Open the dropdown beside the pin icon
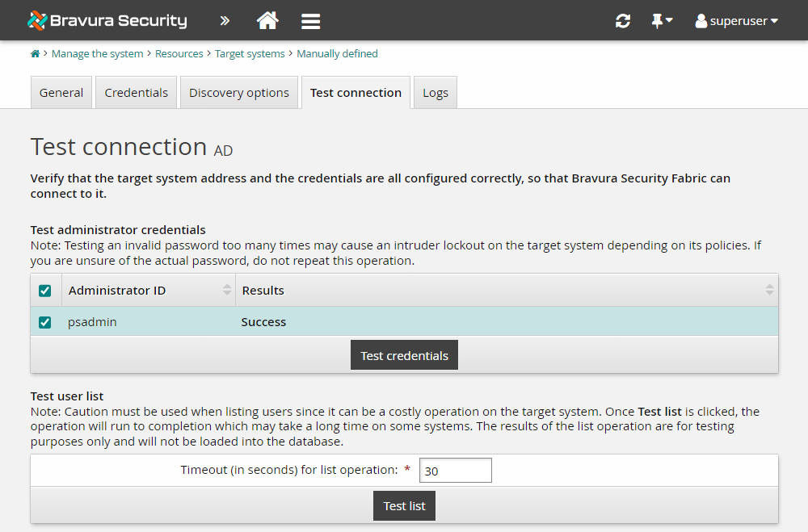This screenshot has height=532, width=808. pyautogui.click(x=668, y=20)
